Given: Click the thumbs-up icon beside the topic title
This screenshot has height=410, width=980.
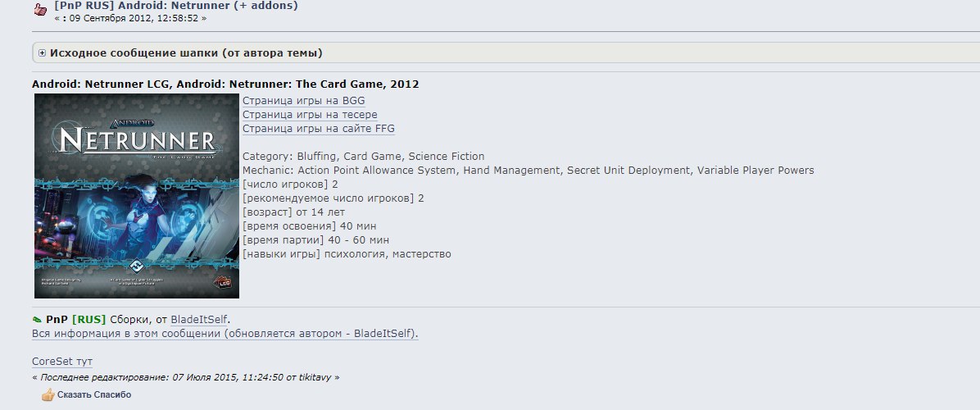Looking at the screenshot, I should click(x=39, y=11).
